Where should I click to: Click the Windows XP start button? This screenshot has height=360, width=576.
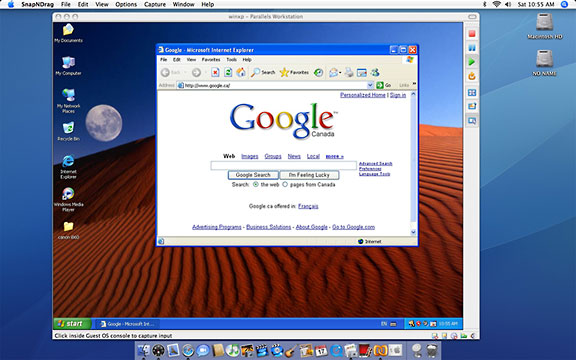point(73,324)
